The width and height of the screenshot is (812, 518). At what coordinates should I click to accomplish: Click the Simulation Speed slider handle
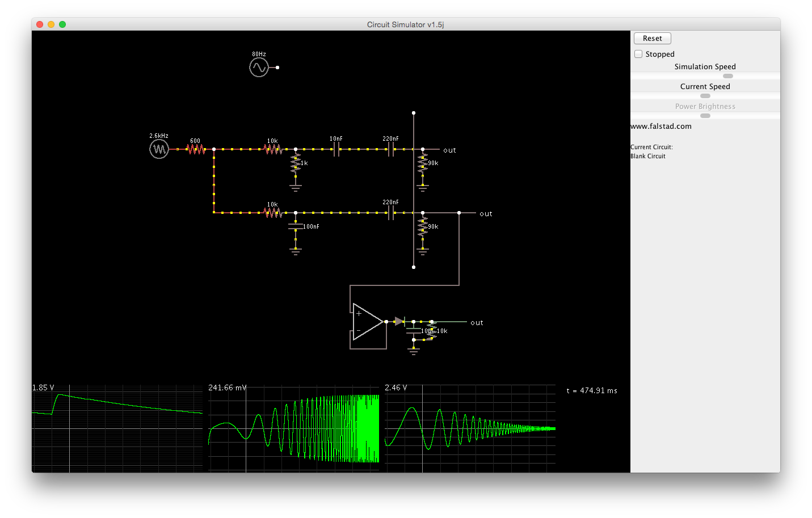(728, 76)
